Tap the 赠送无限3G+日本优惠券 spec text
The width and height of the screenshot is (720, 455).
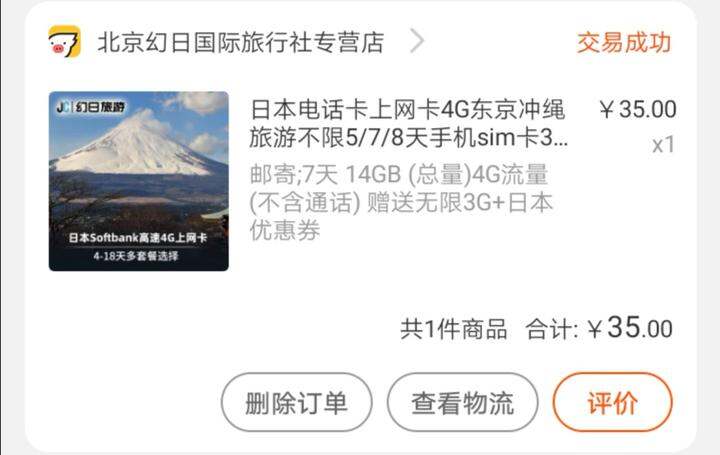coord(401,216)
